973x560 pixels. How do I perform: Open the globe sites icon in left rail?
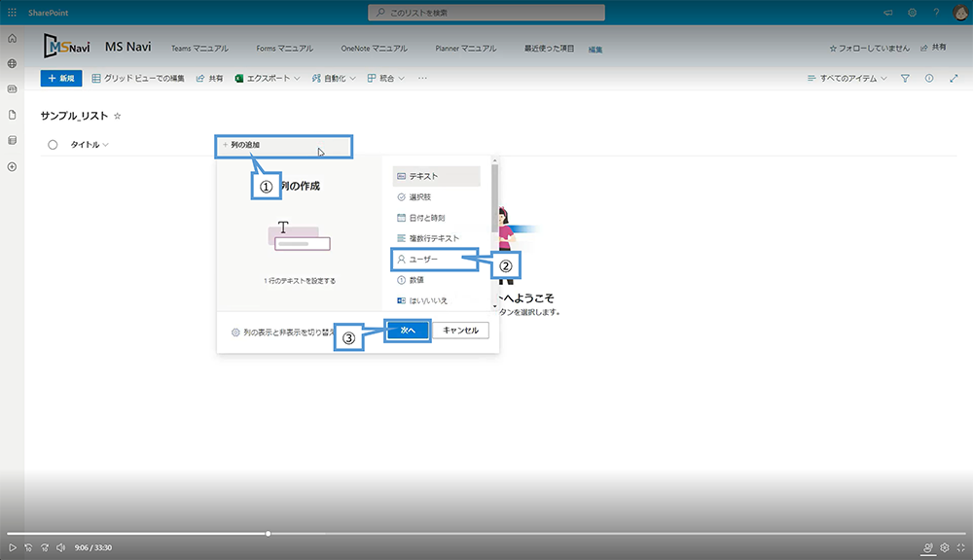point(12,63)
